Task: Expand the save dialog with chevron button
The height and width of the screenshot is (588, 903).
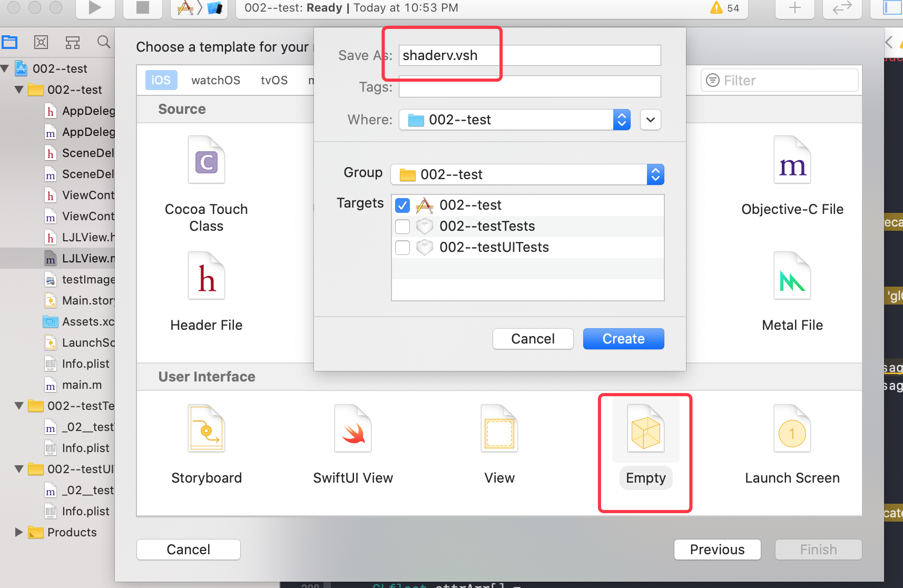Action: click(651, 120)
